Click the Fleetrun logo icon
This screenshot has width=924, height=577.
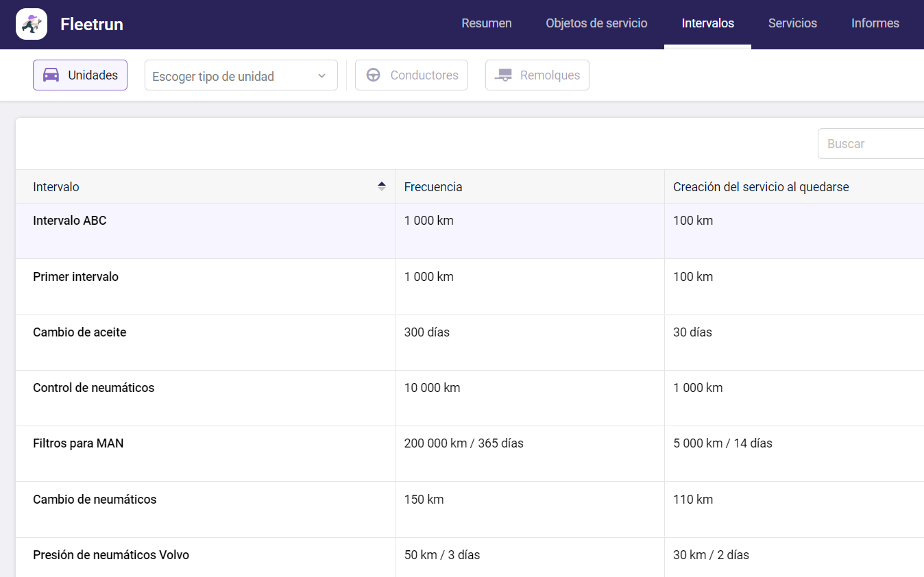(32, 24)
